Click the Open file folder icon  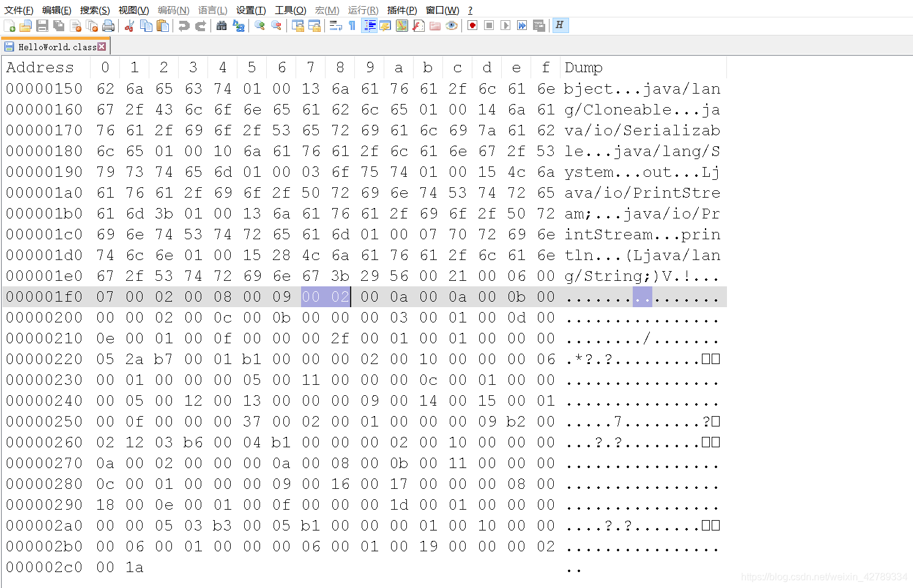click(26, 26)
